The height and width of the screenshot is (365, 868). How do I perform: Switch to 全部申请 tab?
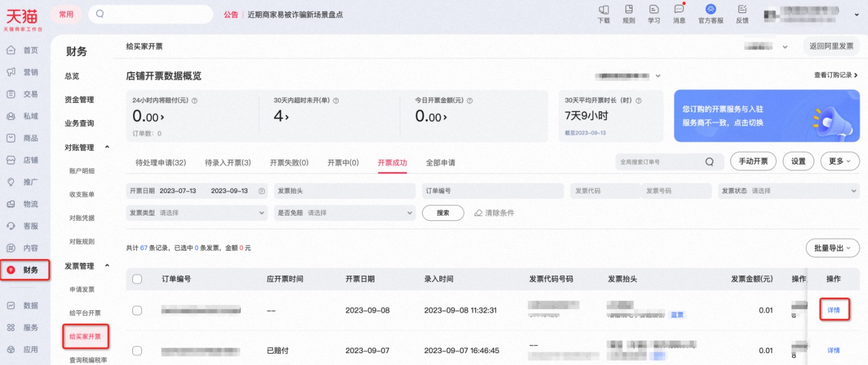(441, 163)
